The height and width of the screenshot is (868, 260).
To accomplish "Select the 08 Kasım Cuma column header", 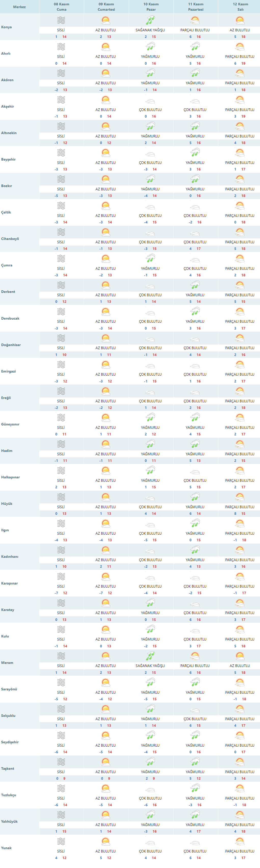I will click(x=61, y=7).
